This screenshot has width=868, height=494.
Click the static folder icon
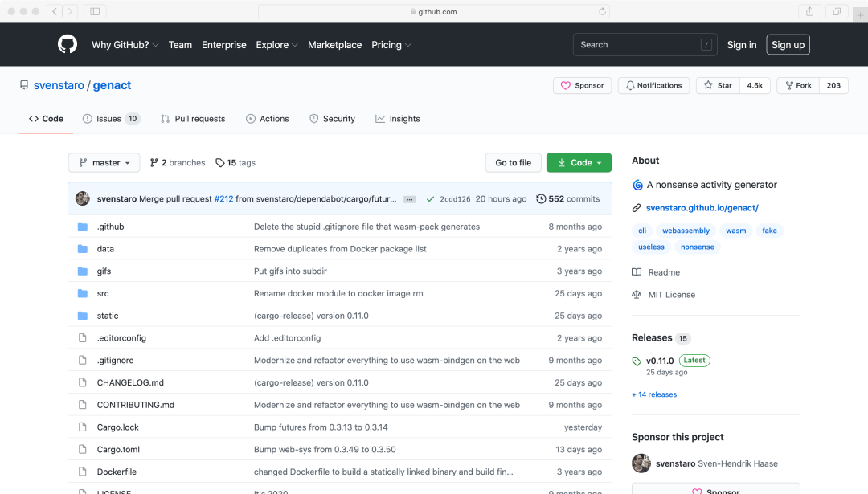tap(83, 316)
